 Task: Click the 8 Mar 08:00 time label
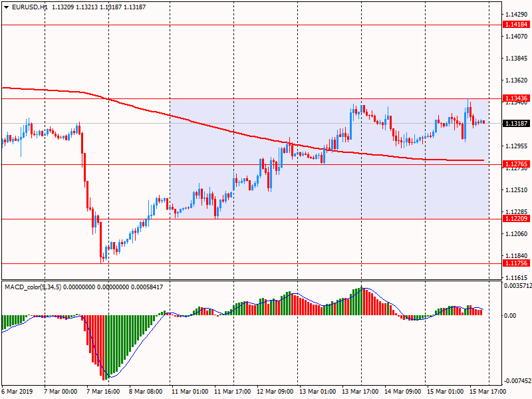[146, 391]
